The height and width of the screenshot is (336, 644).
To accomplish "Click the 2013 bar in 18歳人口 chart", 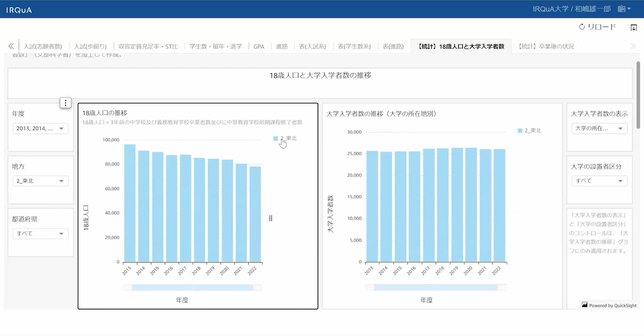I will [130, 203].
